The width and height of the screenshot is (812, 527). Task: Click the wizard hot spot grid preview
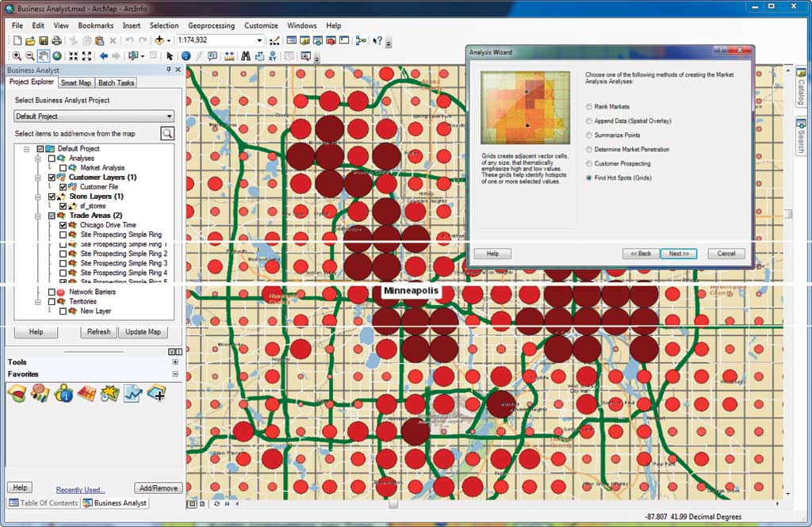(525, 108)
